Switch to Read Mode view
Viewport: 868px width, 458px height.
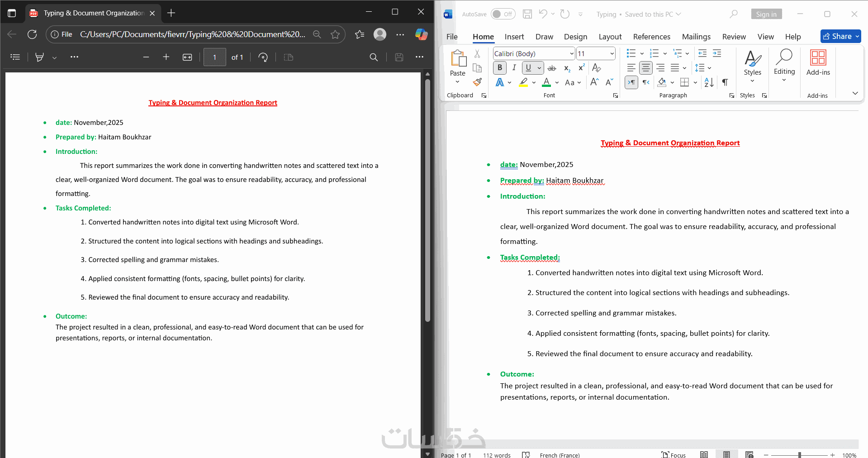[704, 455]
